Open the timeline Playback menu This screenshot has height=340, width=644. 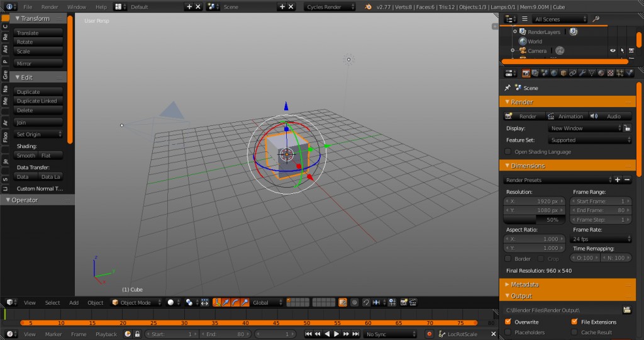pos(106,334)
